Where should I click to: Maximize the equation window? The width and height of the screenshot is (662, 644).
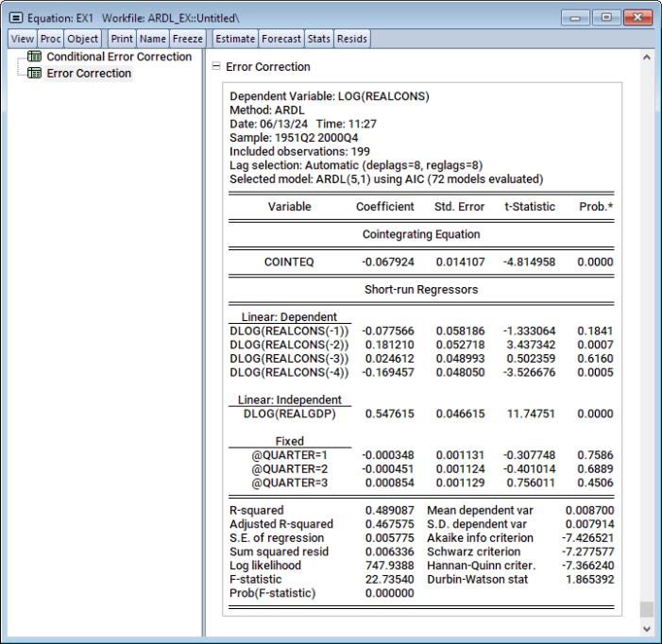tap(607, 18)
